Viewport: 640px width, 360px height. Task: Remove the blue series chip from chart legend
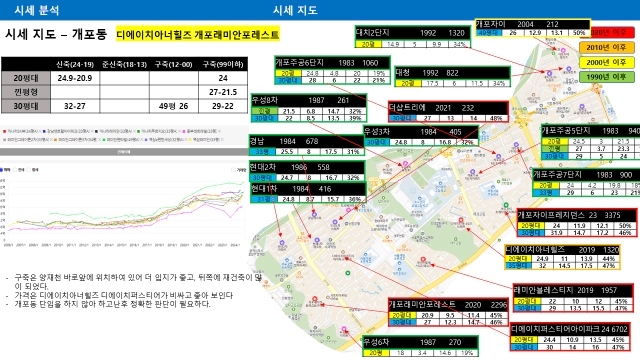(92, 131)
